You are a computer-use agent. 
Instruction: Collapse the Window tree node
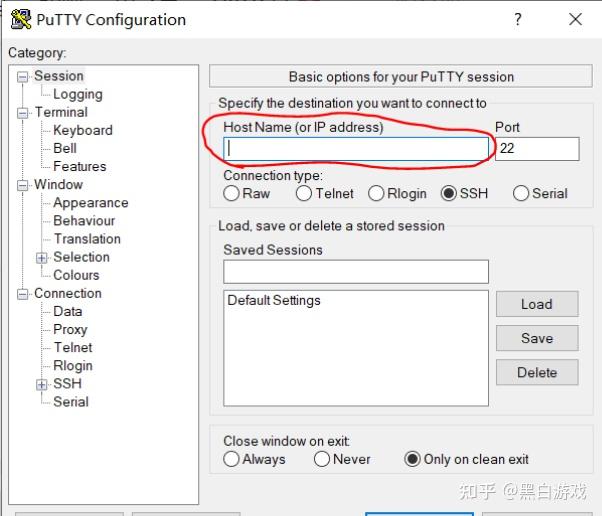point(23,185)
